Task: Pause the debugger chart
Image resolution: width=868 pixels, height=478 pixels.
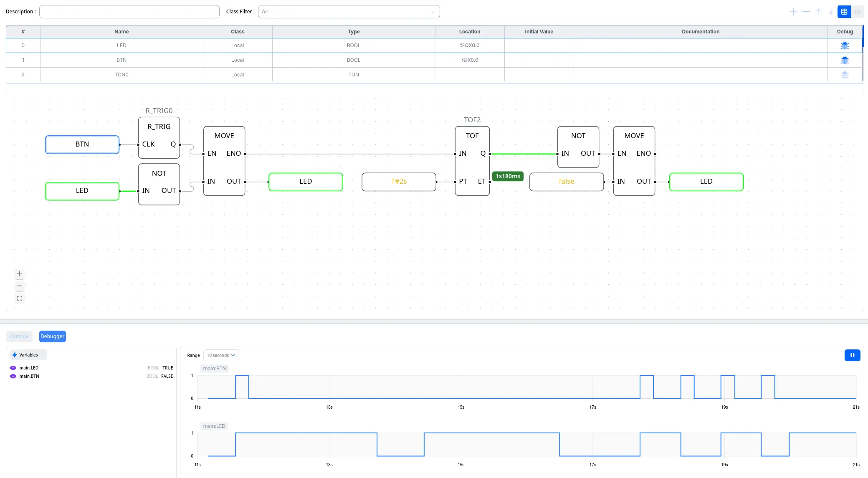Action: (x=852, y=355)
